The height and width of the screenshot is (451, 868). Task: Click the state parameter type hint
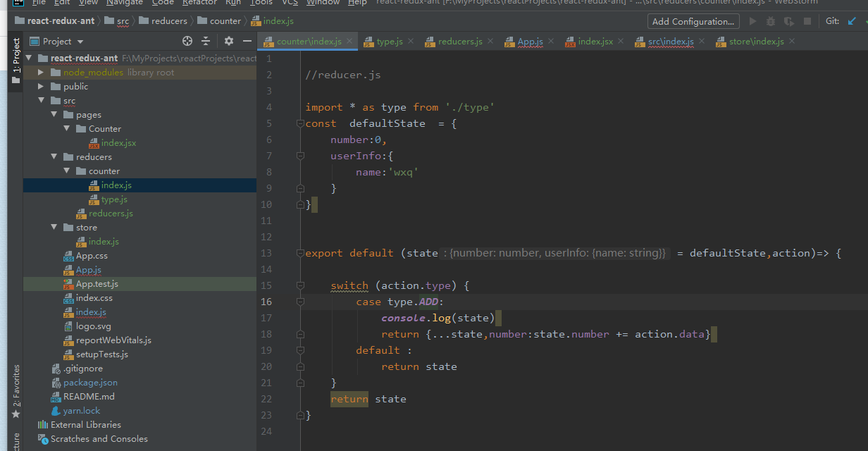click(x=557, y=253)
